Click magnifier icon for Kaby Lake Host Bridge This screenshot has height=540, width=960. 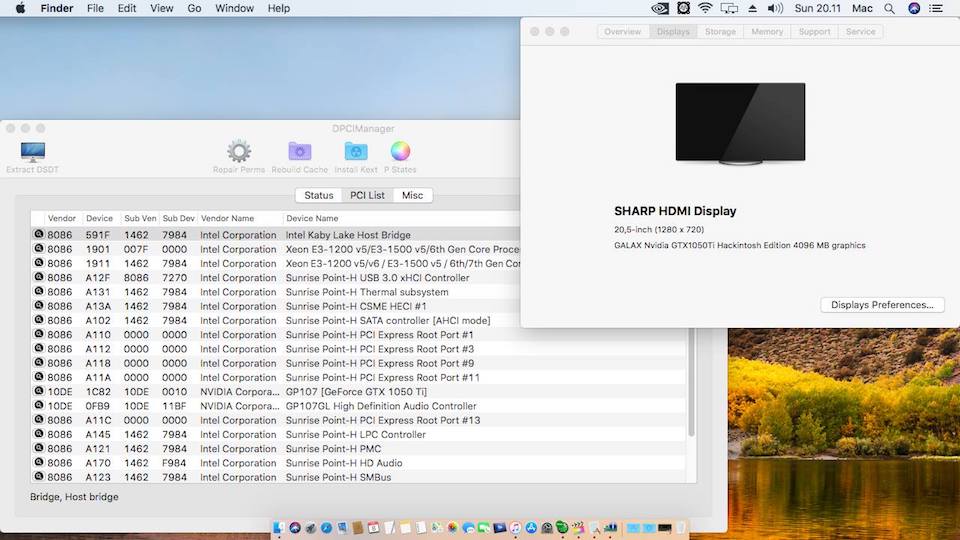point(39,234)
